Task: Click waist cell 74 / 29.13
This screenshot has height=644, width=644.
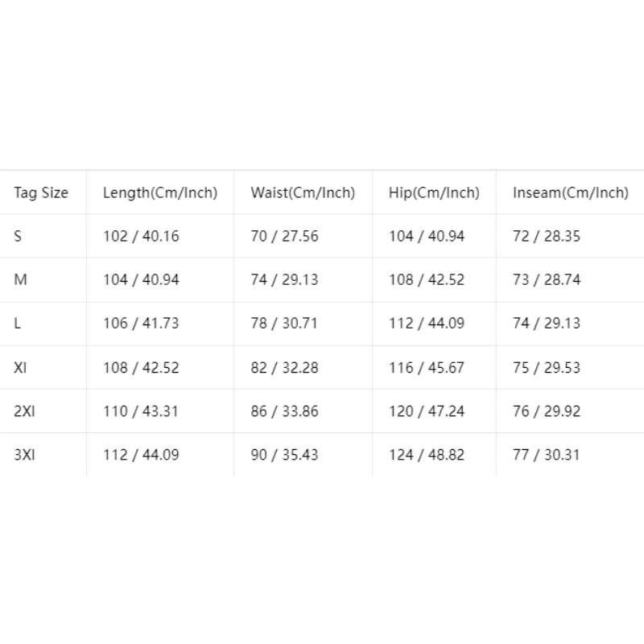Action: 285,279
